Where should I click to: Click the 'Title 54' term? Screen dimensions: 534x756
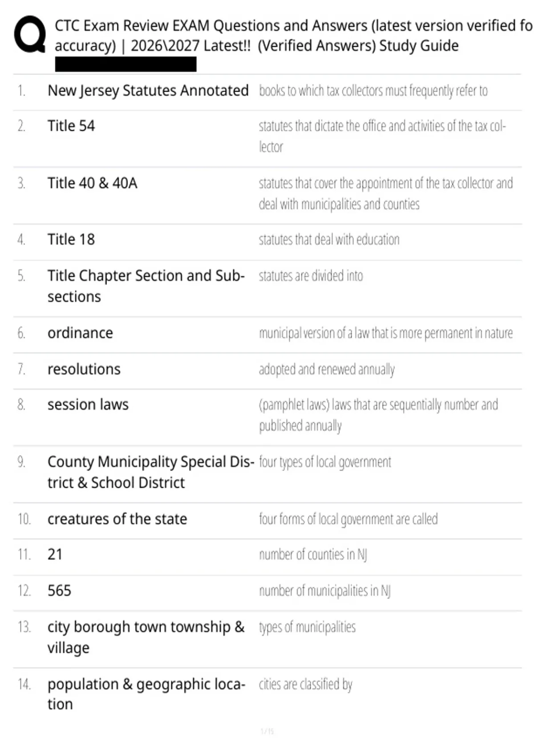(71, 126)
